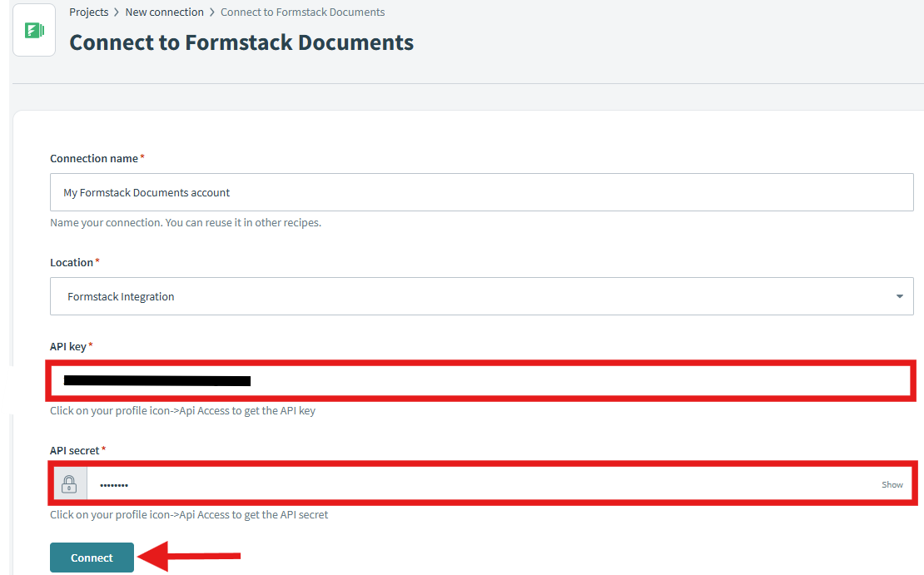Click 'Name your connection' hint text
The width and height of the screenshot is (924, 575).
(x=186, y=223)
